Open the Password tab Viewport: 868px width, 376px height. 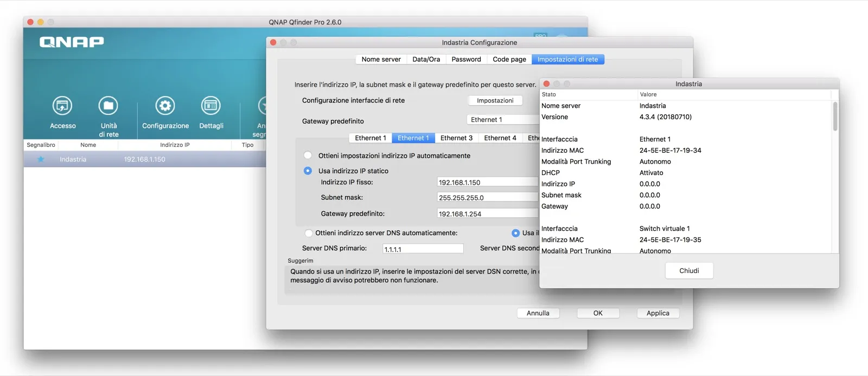pos(466,60)
